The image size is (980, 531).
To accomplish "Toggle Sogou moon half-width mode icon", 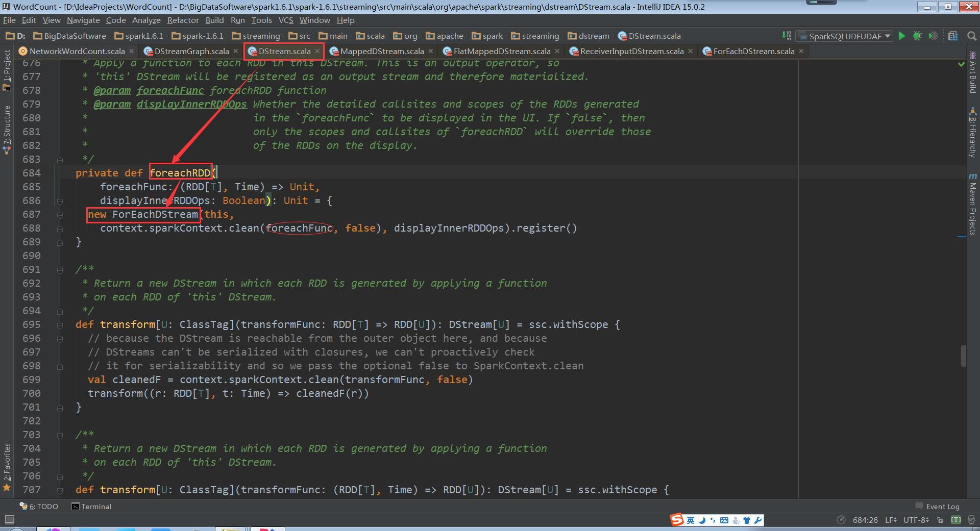I will point(702,520).
